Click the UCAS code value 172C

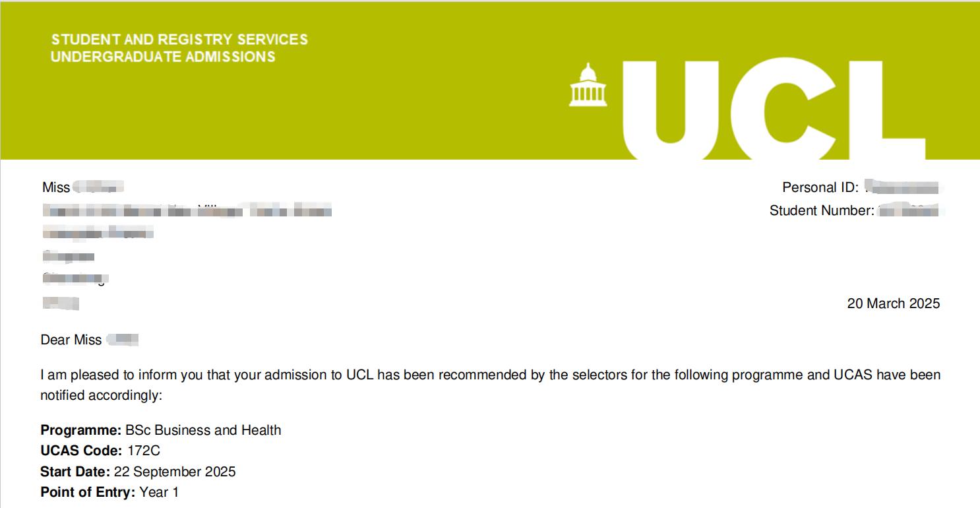144,451
